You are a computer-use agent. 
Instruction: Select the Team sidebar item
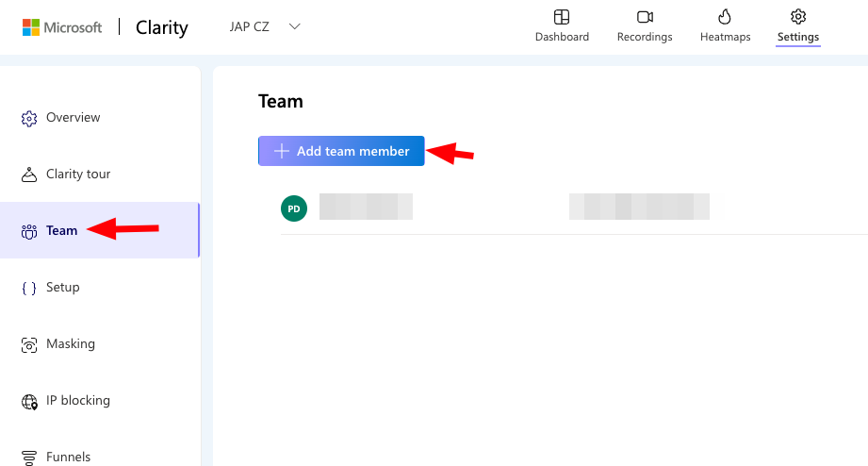[100, 230]
